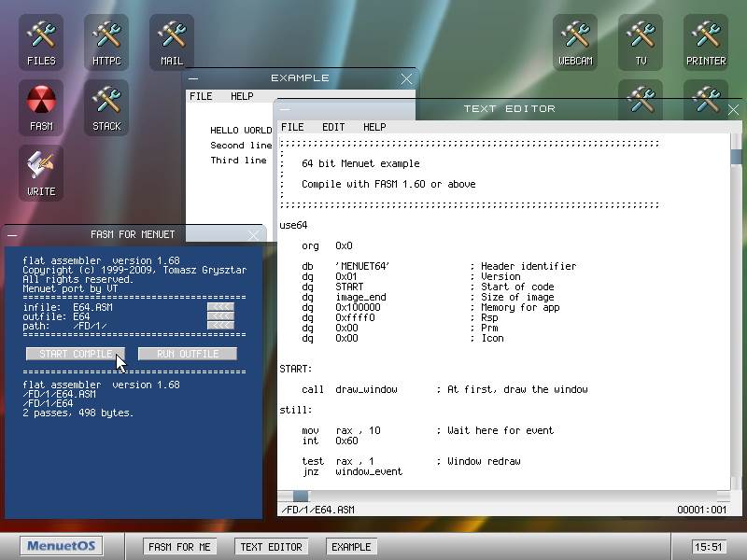Open the MAIL desktop icon
This screenshot has width=747, height=560.
coord(172,42)
